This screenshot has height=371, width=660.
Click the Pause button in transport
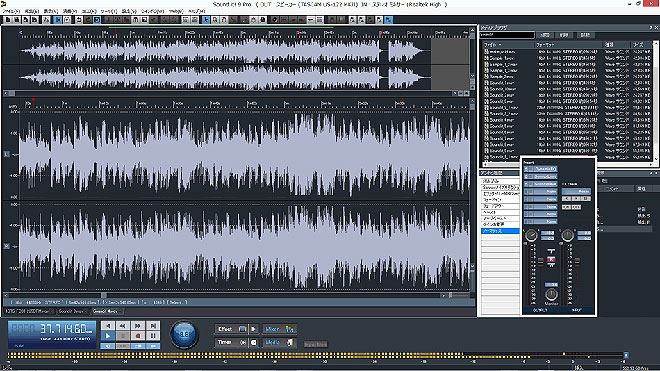(153, 336)
